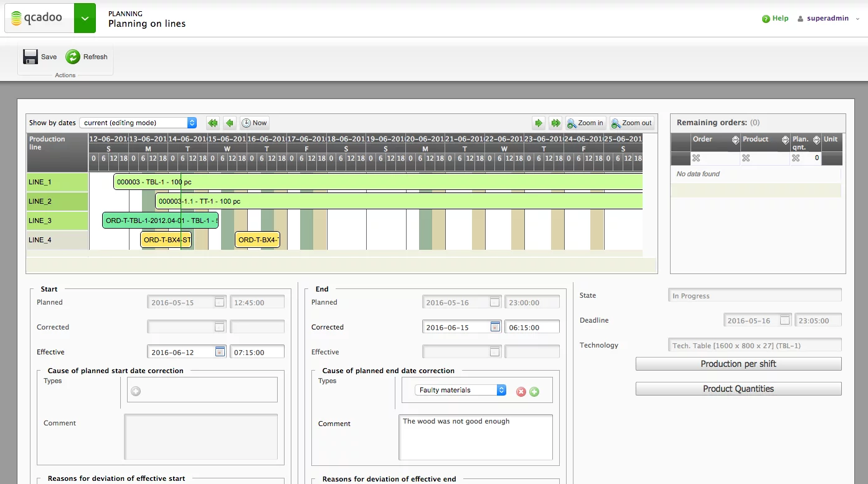868x484 pixels.
Task: Open the Help link
Action: point(775,19)
